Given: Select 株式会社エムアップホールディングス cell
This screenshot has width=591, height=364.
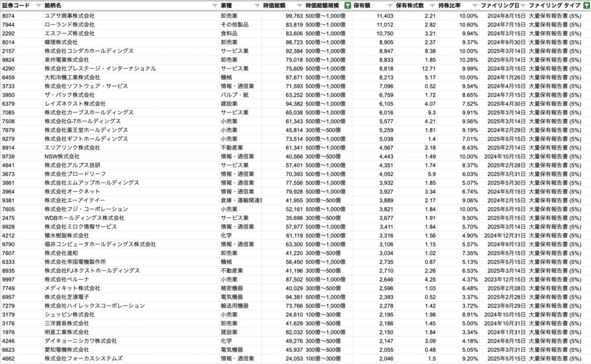Looking at the screenshot, I should click(131, 183).
